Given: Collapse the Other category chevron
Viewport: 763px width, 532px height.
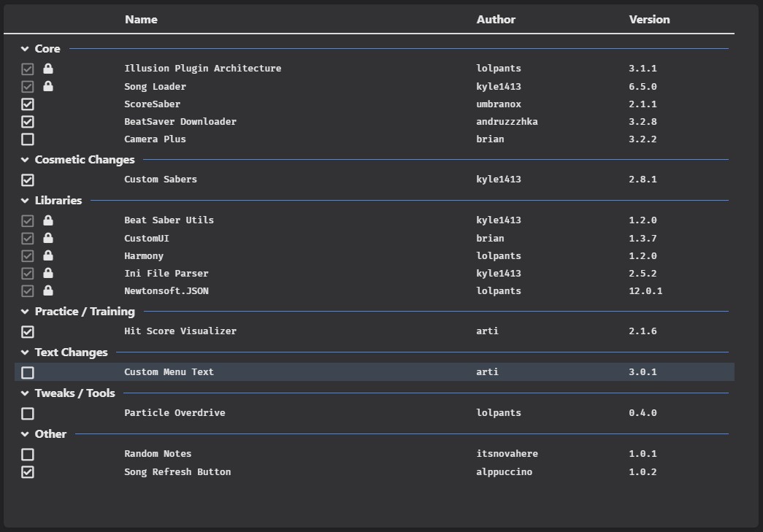Looking at the screenshot, I should point(25,433).
